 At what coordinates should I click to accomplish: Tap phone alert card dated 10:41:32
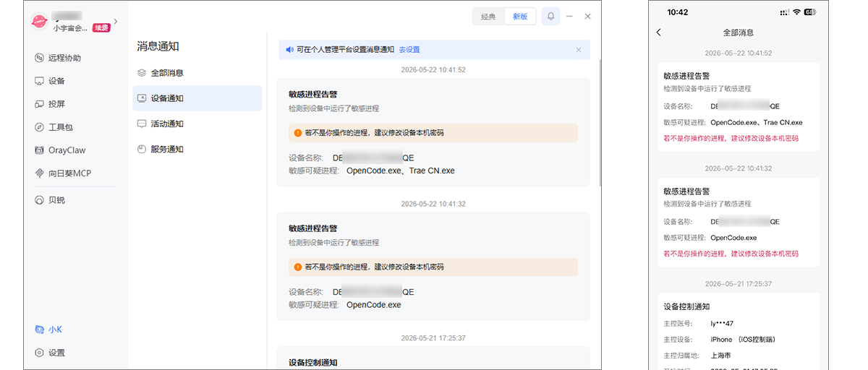point(739,222)
